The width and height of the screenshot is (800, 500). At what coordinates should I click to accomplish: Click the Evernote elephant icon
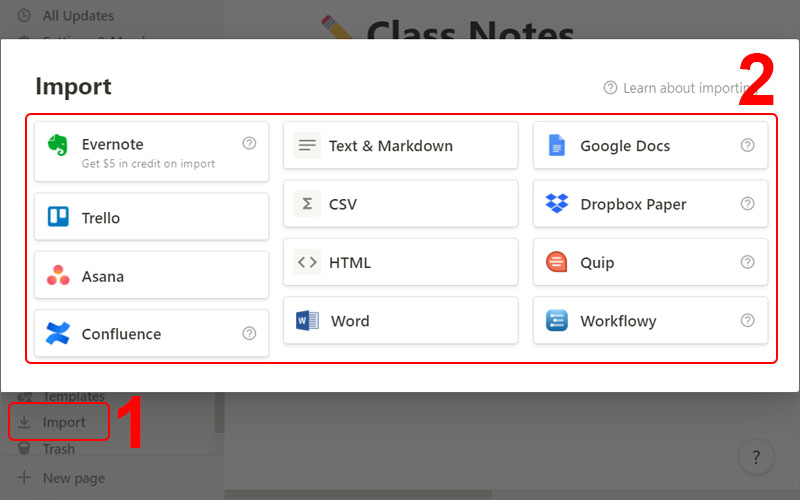coord(58,145)
